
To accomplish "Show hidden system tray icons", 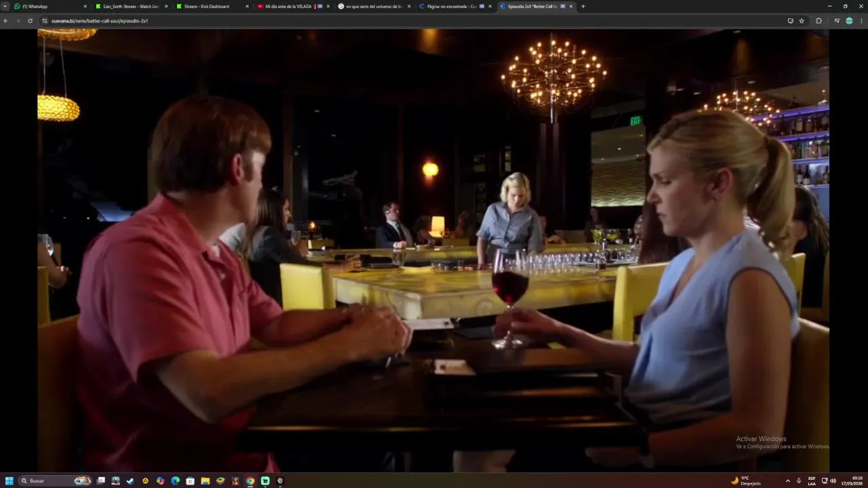I will coord(787,481).
